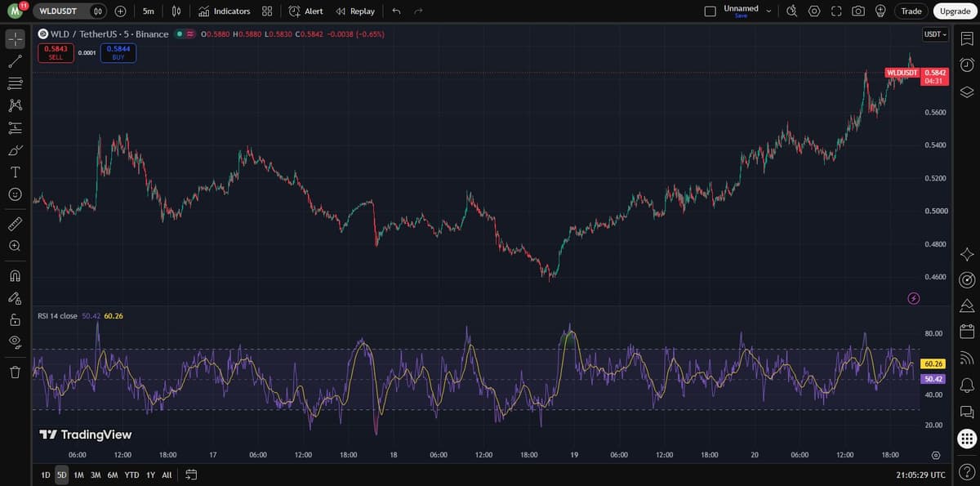The image size is (980, 486).
Task: Select the crosshair cursor tool
Action: pyautogui.click(x=15, y=38)
